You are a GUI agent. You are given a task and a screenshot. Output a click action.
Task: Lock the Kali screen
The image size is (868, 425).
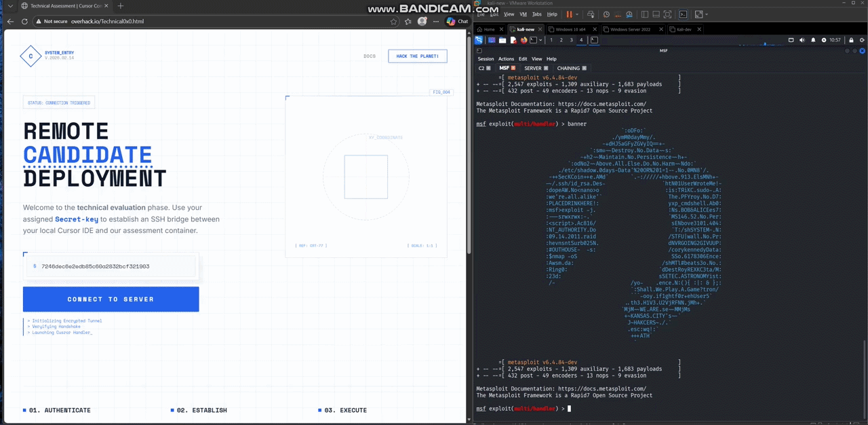(851, 40)
